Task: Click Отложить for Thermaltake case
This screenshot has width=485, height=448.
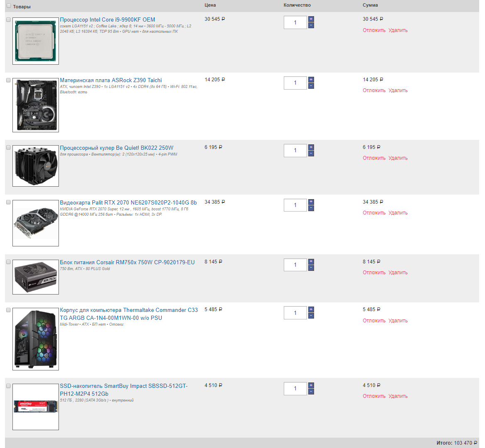Action: (x=374, y=321)
